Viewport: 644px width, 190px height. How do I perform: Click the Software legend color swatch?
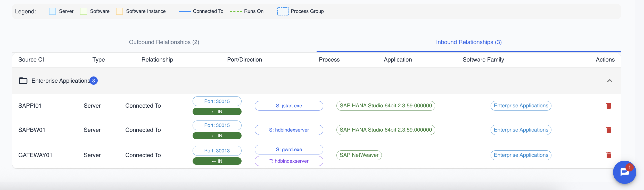click(84, 11)
